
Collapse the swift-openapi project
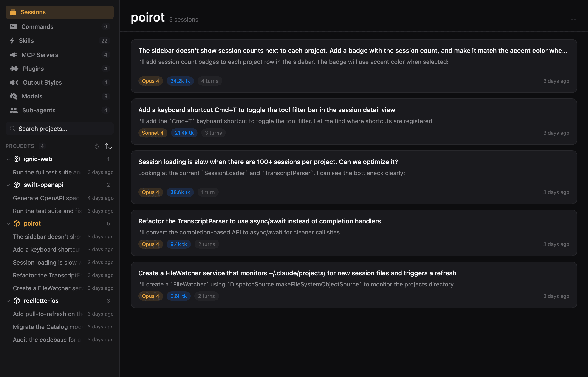(8, 185)
